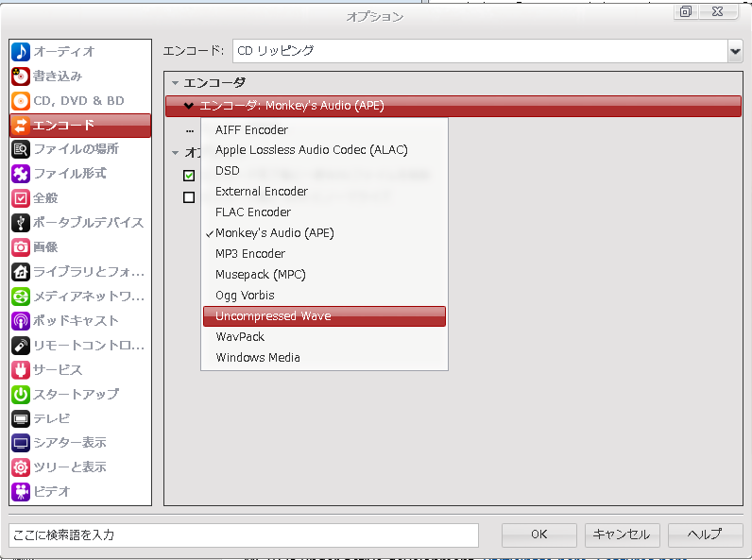Click the purple puzzle File Types icon
Image resolution: width=752 pixels, height=560 pixels.
(x=21, y=174)
